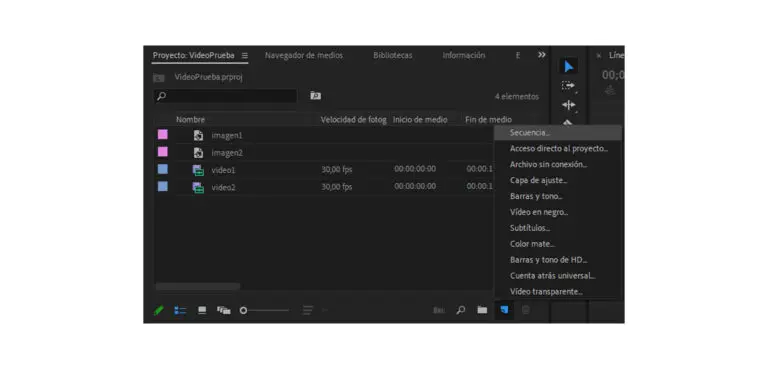Choose Subtítulos... menu entry
The image size is (768, 369).
pyautogui.click(x=558, y=228)
